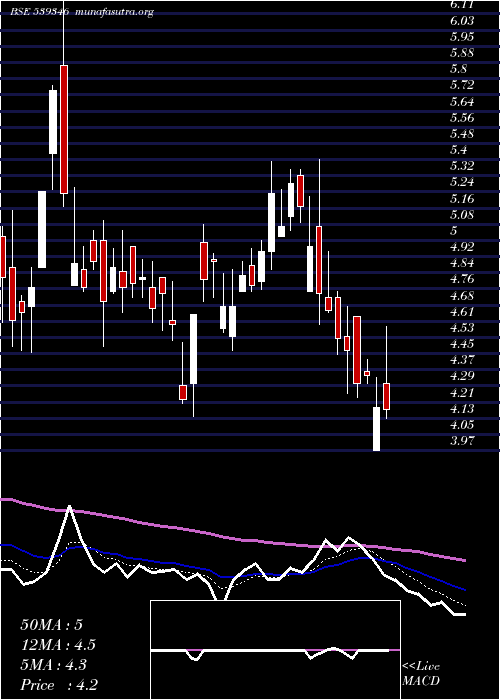This screenshot has height=700, width=500.
Task: Select the 4.05 price axis label
Action: [x=462, y=425]
